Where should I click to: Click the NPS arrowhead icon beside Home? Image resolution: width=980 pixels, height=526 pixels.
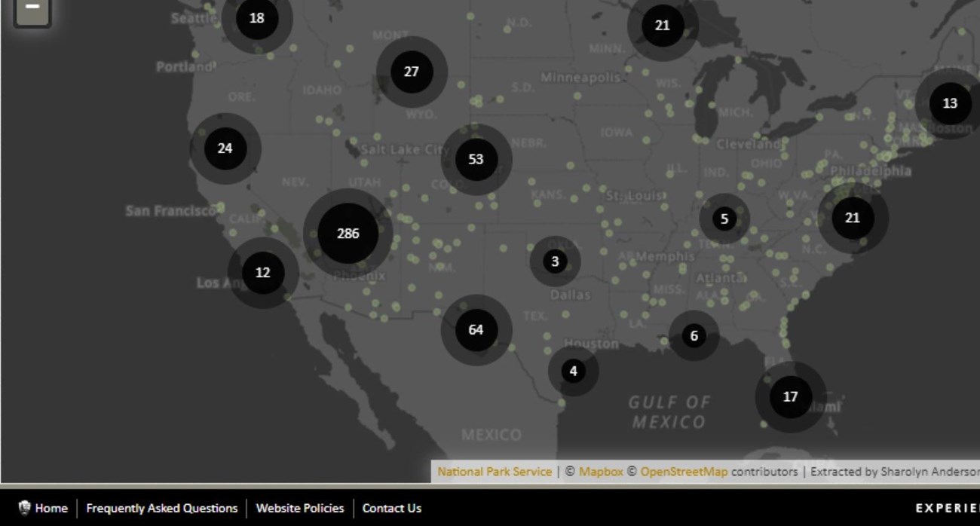(24, 508)
